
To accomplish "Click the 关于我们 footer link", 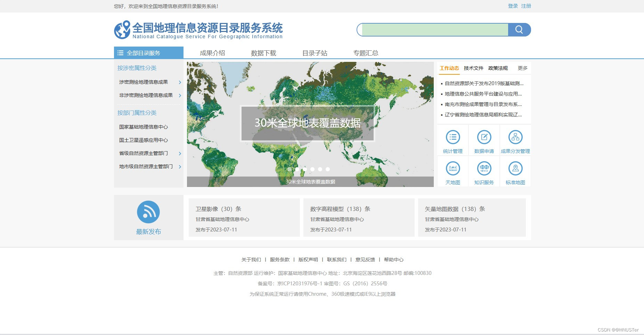I will tap(251, 260).
